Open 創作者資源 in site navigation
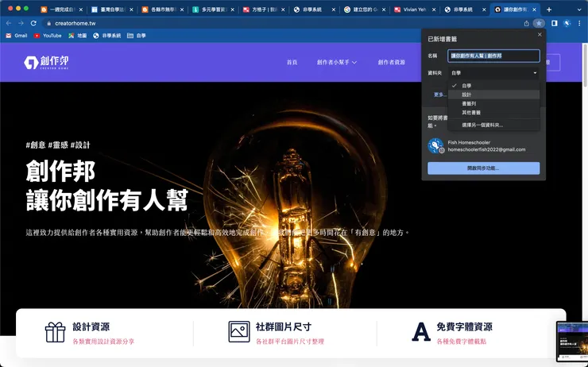The width and height of the screenshot is (588, 367). [x=391, y=62]
